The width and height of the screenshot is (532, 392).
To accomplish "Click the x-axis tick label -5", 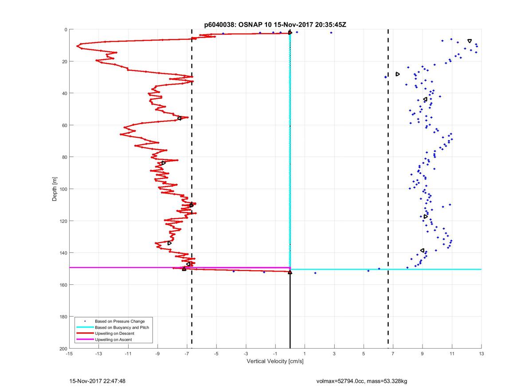I will [x=216, y=354].
